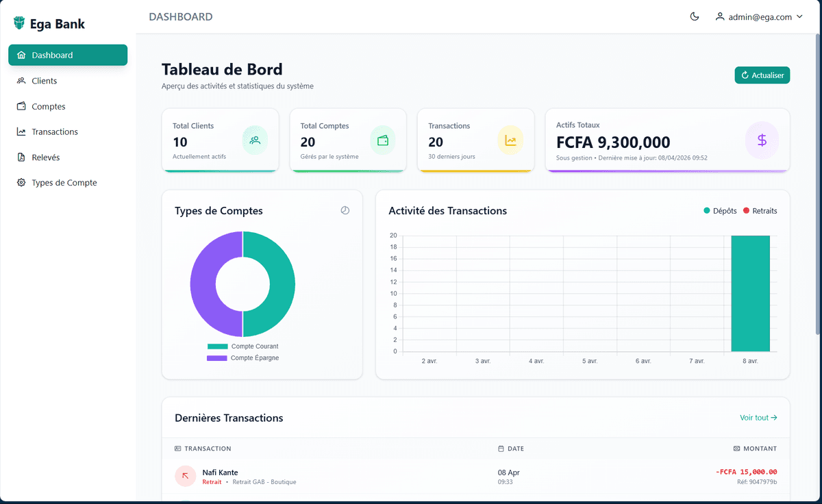Toggle dark mode with the moon icon
The height and width of the screenshot is (504, 822).
(694, 16)
